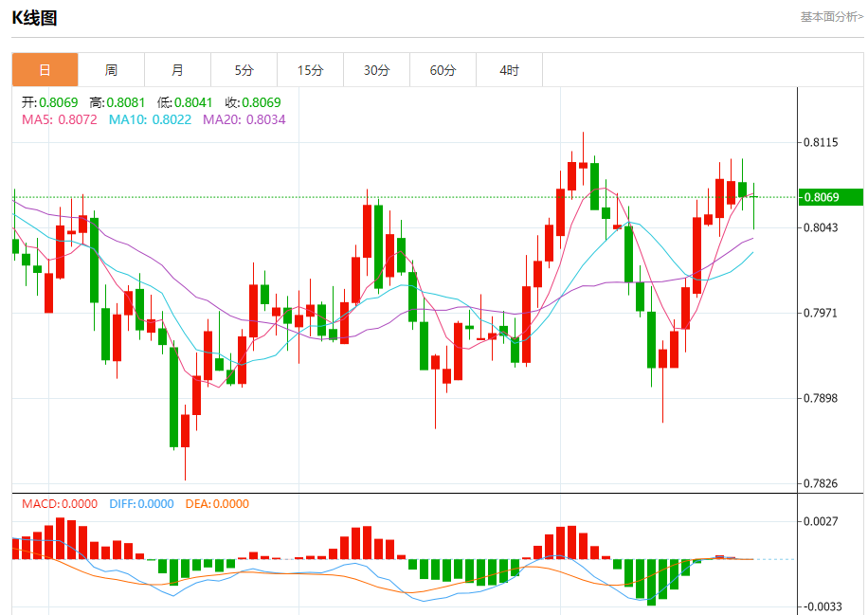This screenshot has width=868, height=615.
Task: Click the green 0.8069 current price tag
Action: [831, 197]
